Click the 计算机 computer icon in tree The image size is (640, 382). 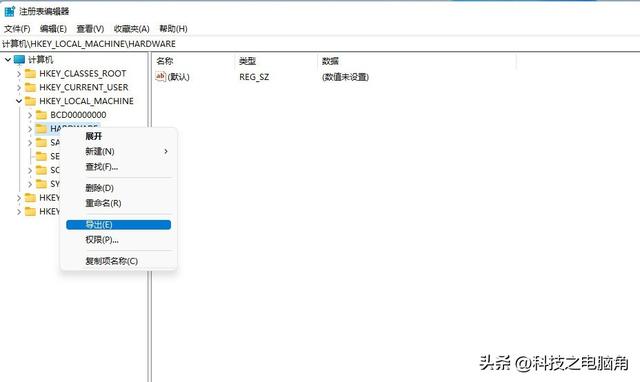19,60
